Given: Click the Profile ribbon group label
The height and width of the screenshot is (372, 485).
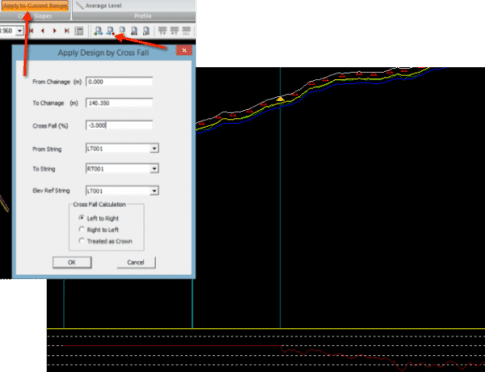Looking at the screenshot, I should tap(143, 16).
